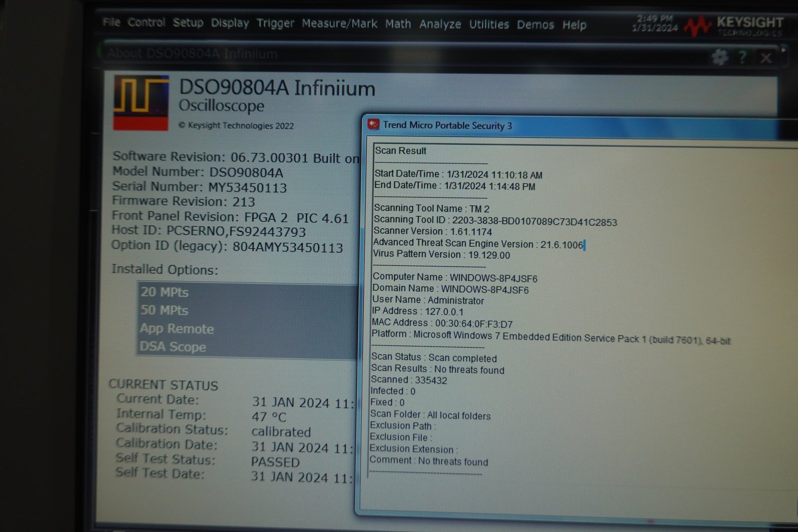Open the Setup menu
Image resolution: width=798 pixels, height=532 pixels.
[188, 23]
